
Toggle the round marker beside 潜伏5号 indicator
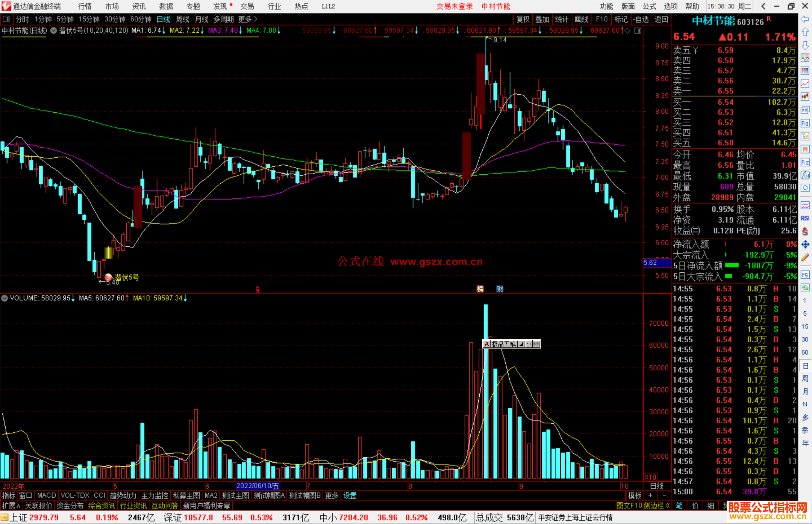click(53, 31)
